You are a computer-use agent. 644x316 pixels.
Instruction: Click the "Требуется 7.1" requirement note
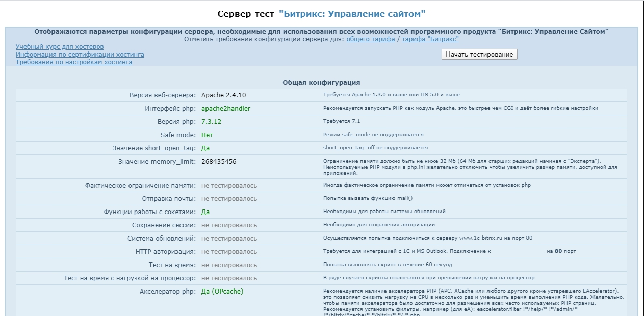[x=342, y=122]
